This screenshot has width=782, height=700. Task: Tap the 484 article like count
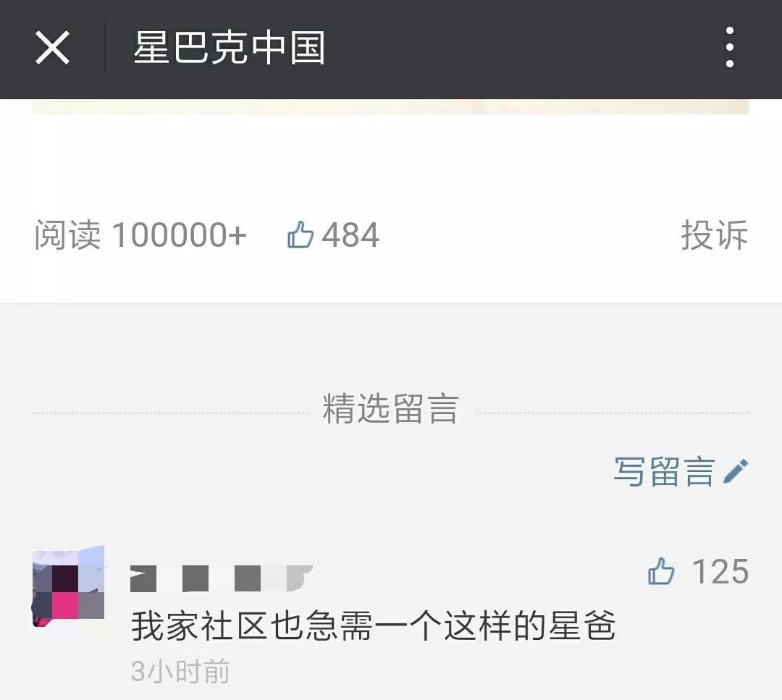350,235
